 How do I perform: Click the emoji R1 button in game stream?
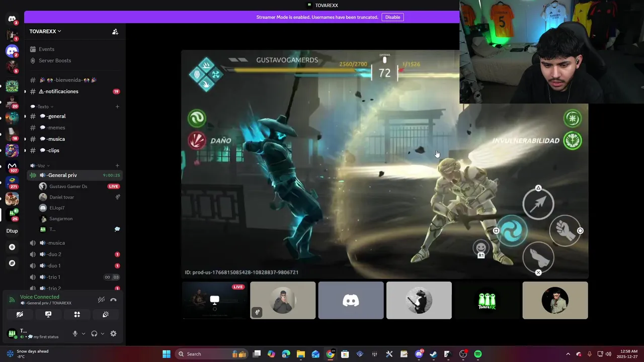[481, 248]
